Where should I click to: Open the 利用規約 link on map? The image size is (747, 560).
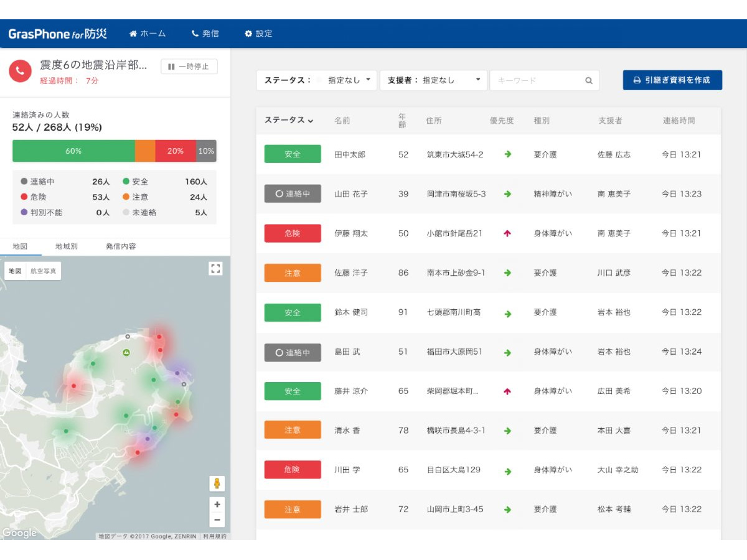click(216, 536)
